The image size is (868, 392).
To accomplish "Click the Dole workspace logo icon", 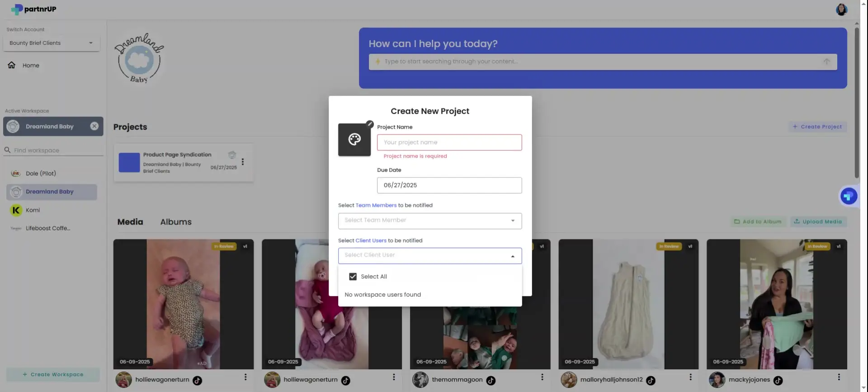I will click(16, 173).
